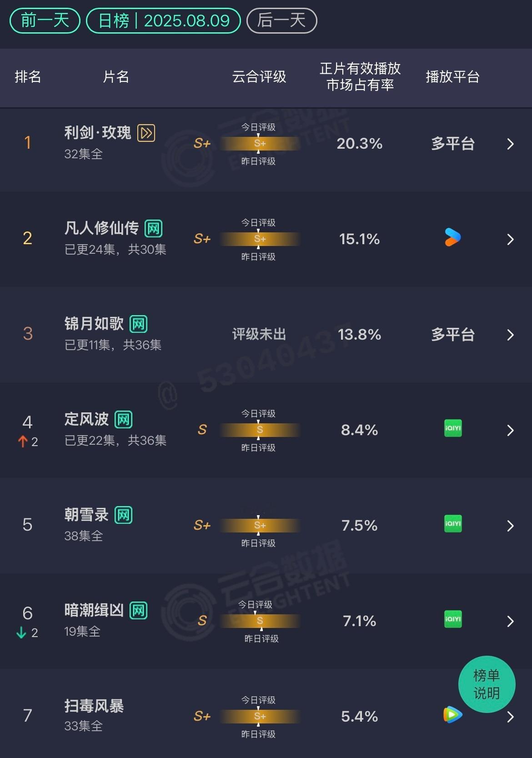Image resolution: width=532 pixels, height=758 pixels.
Task: Tap the 云合评级 column header
Action: point(259,77)
